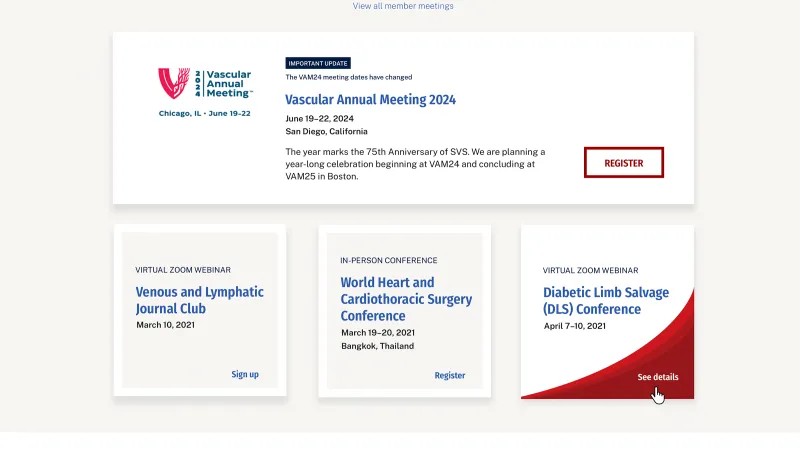Open the Vascular Annual Meeting 2024 title link
800x450 pixels.
pyautogui.click(x=370, y=99)
